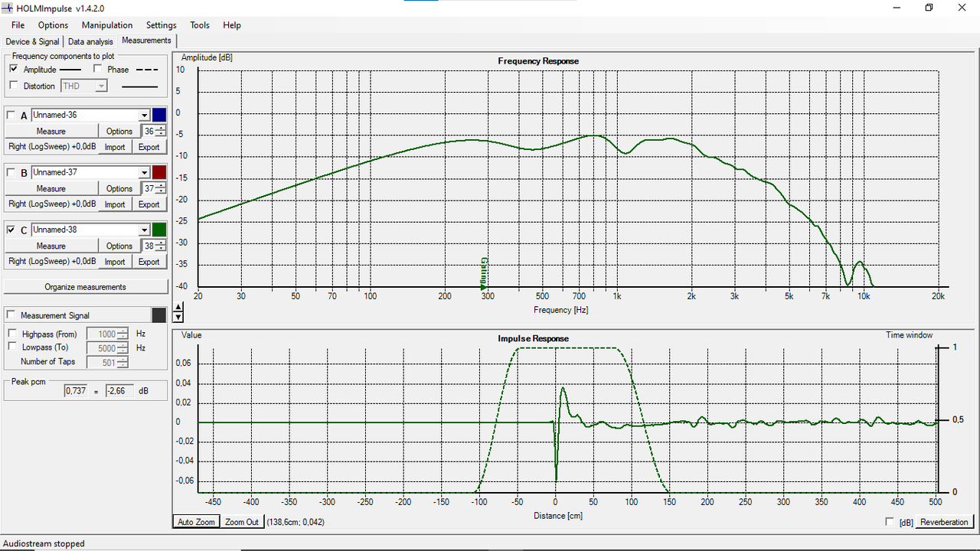Viewport: 980px width, 551px height.
Task: Expand the Unnamed-37 name dropdown
Action: [144, 173]
